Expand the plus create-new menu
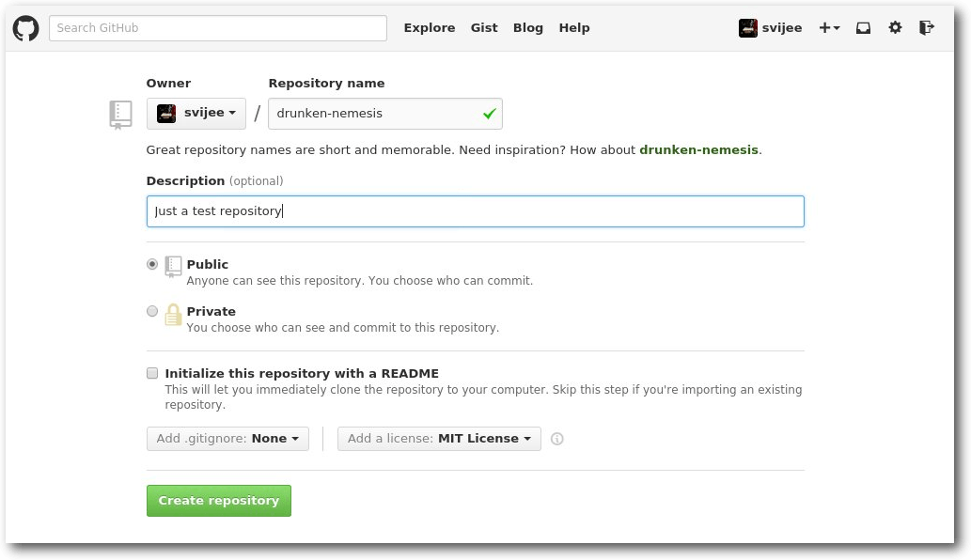 click(829, 28)
